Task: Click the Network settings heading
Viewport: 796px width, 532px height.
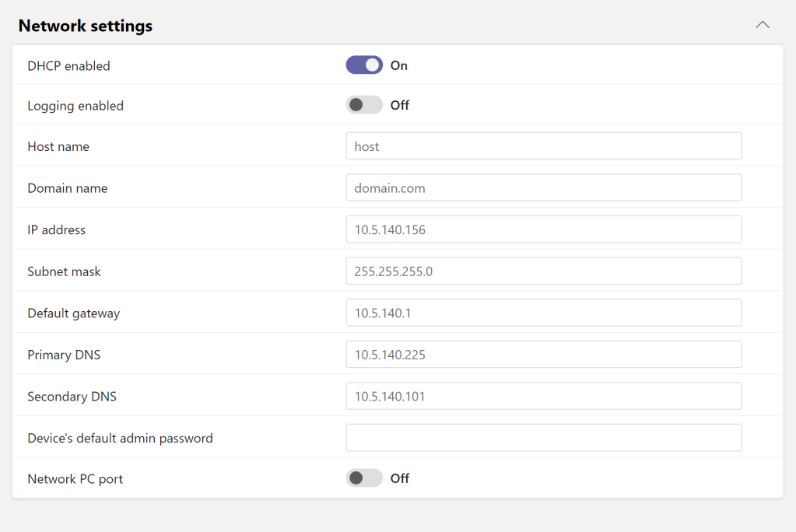Action: click(x=86, y=26)
